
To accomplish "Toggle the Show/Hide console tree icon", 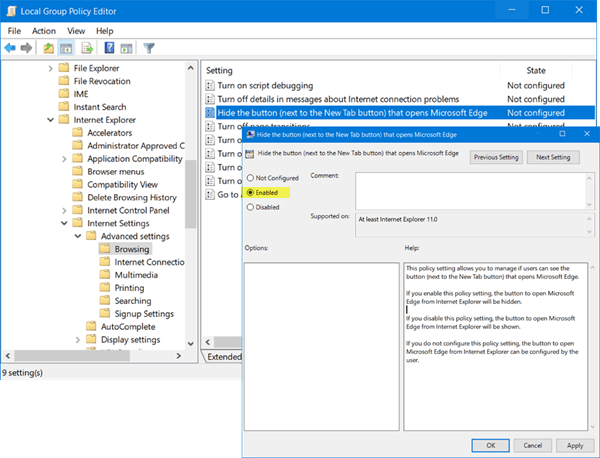I will pos(66,48).
